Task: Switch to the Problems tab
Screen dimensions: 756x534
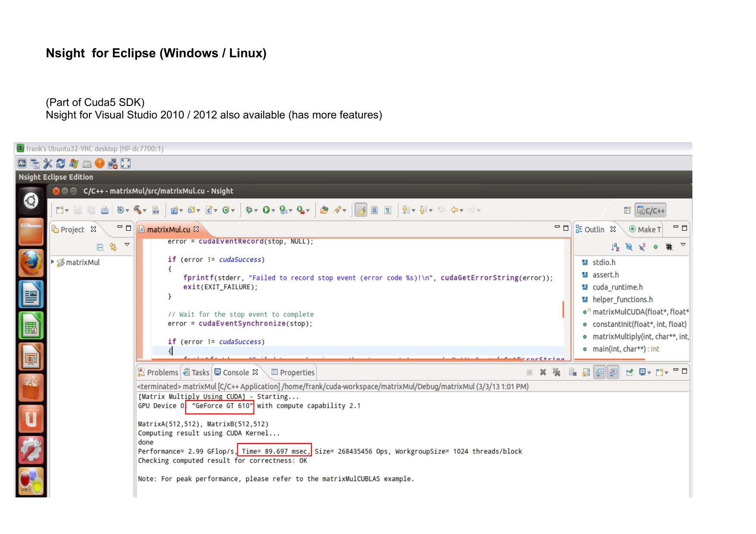Action: coord(158,372)
